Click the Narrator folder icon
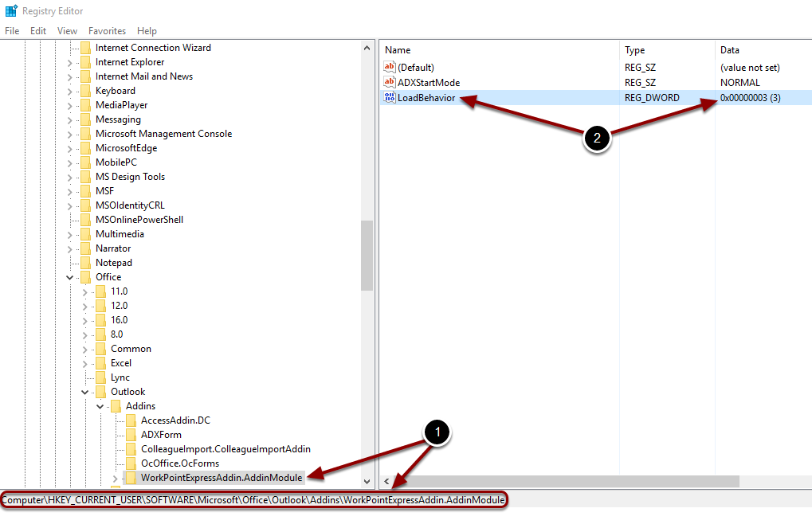Image resolution: width=812 pixels, height=524 pixels. click(x=85, y=248)
